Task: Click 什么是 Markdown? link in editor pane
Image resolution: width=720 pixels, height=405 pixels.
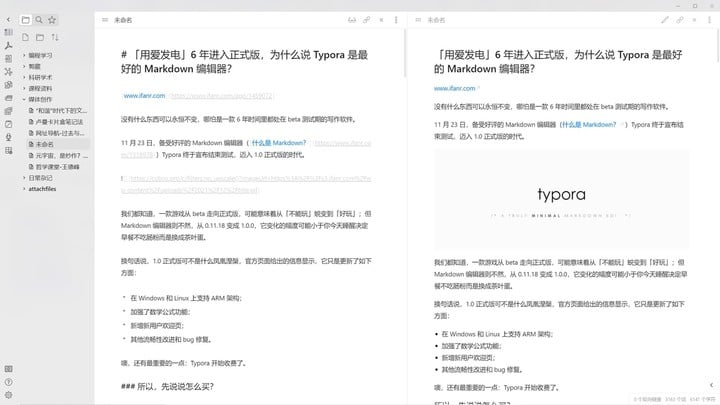Action: click(279, 143)
